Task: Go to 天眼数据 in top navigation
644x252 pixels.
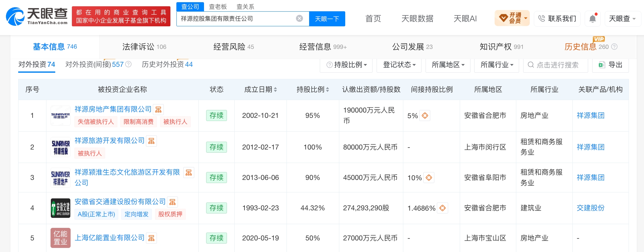Action: click(417, 19)
